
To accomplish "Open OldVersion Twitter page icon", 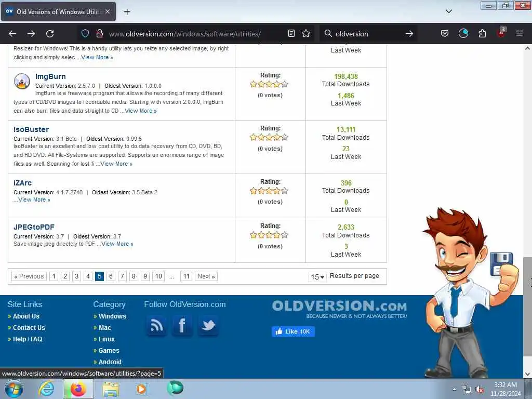I will [x=208, y=325].
